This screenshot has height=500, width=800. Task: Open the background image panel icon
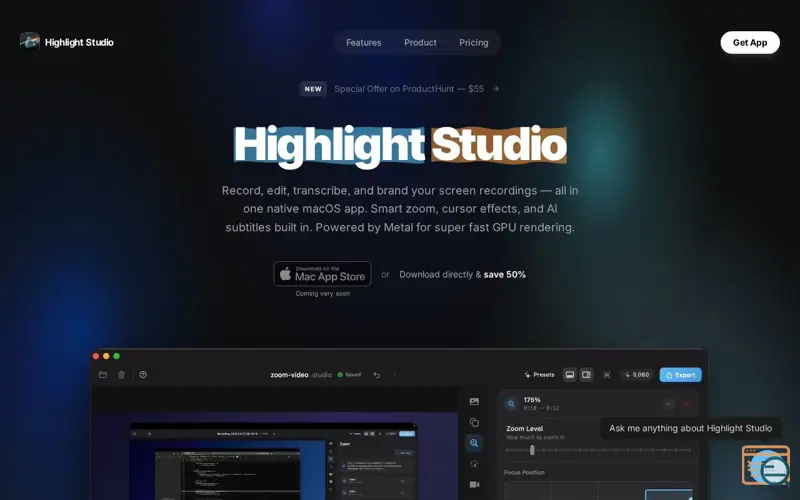point(474,402)
